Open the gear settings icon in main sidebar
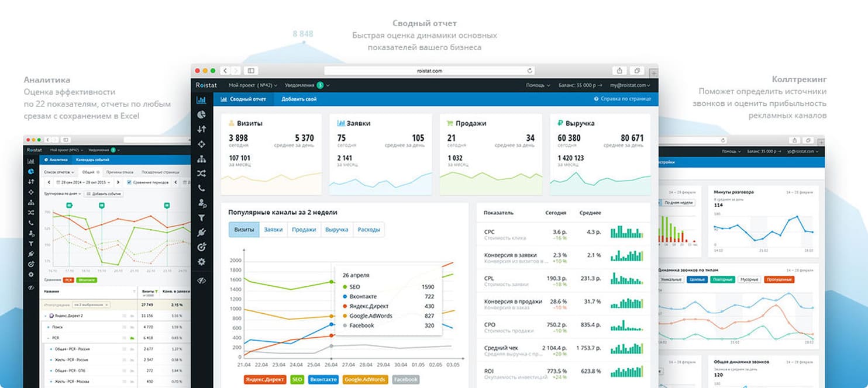The width and height of the screenshot is (868, 388). 201,262
